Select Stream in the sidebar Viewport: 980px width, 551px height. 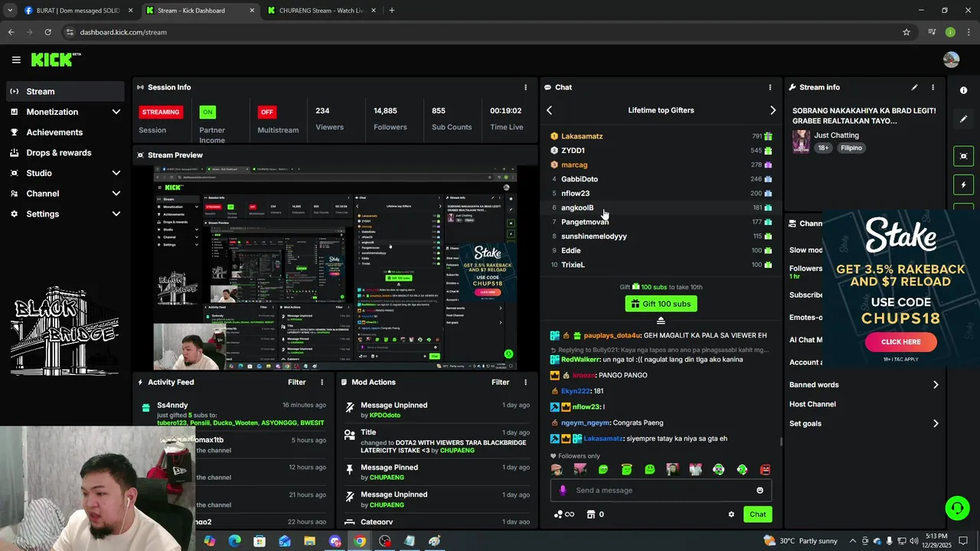coord(65,91)
